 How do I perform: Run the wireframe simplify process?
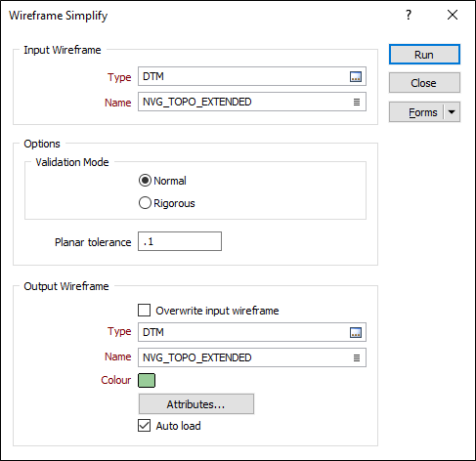coord(424,55)
